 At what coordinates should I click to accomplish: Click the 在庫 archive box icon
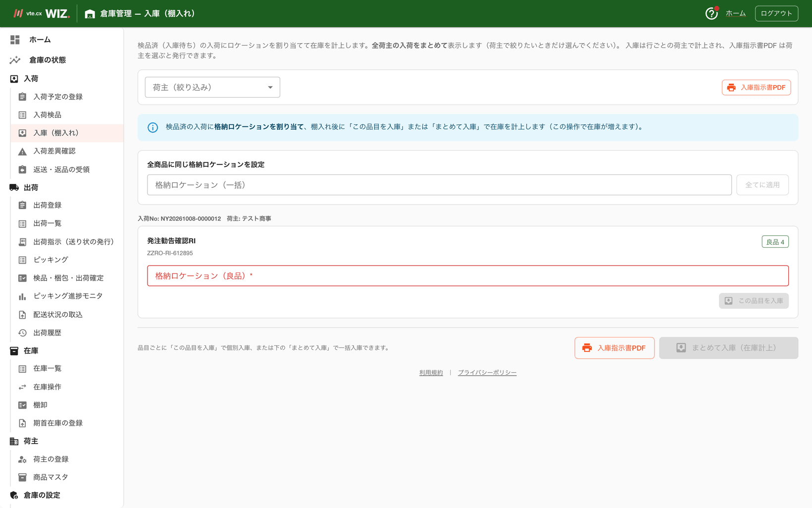(x=14, y=351)
